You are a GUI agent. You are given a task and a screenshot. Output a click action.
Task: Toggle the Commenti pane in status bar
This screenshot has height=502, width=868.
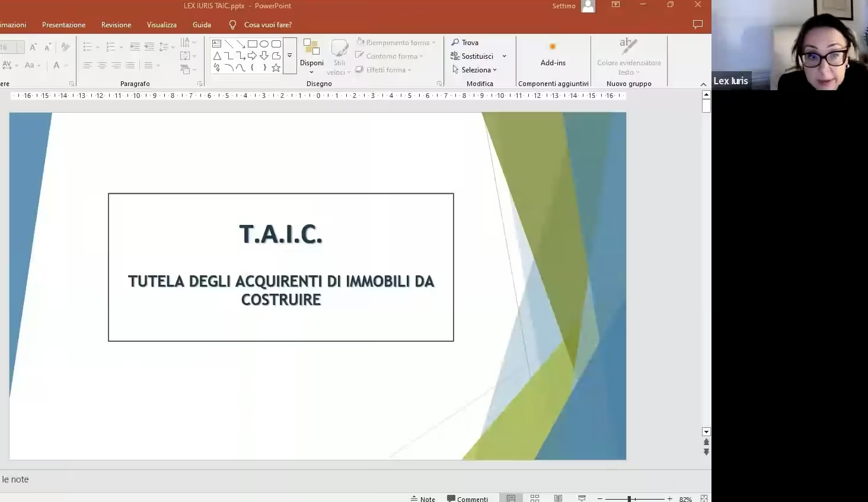click(x=467, y=499)
